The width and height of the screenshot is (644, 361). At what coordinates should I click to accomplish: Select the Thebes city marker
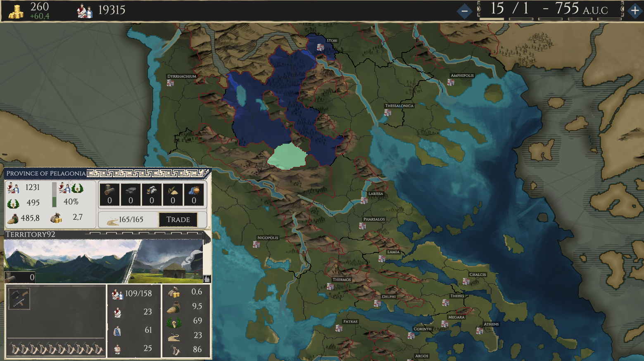445,302
